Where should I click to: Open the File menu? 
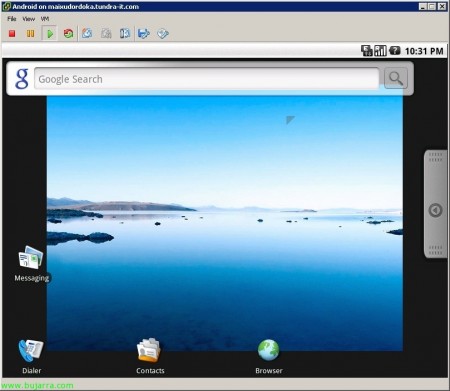coord(12,19)
